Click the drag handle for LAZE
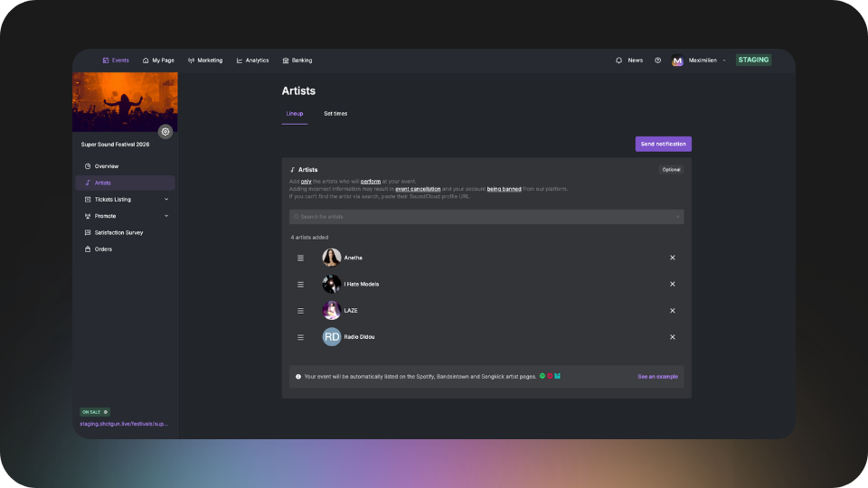Image resolution: width=868 pixels, height=488 pixels. tap(300, 311)
